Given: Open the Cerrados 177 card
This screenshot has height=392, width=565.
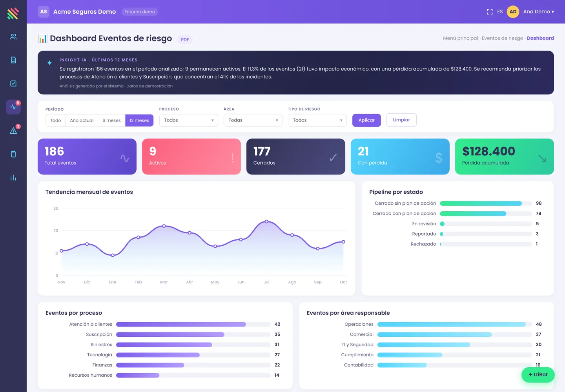Looking at the screenshot, I should point(296,156).
